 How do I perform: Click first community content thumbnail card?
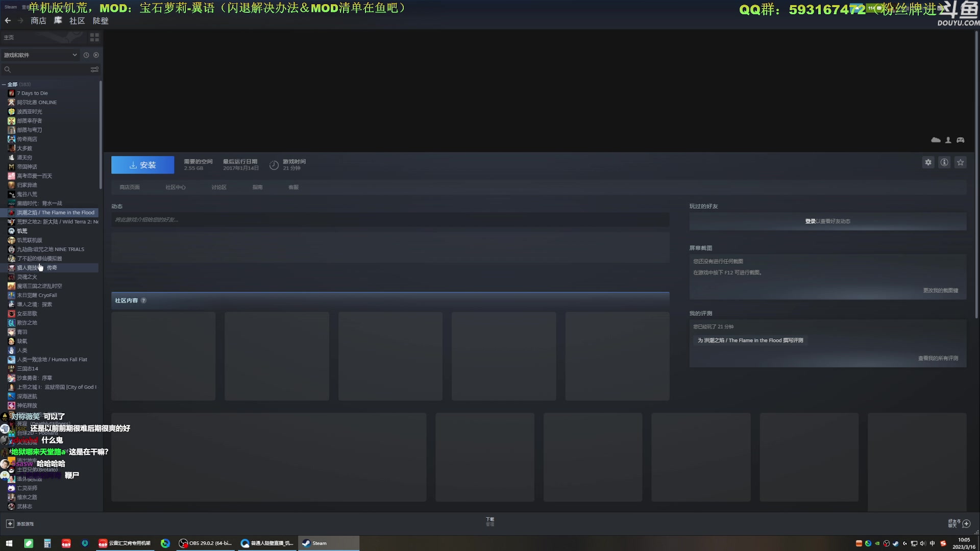point(163,356)
